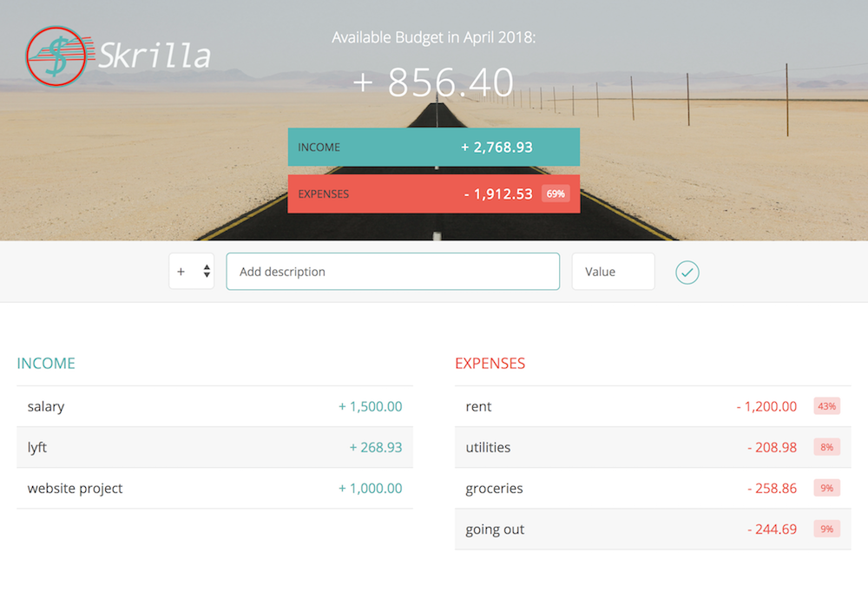Click the groceries expense entry
The width and height of the screenshot is (868, 605).
654,488
